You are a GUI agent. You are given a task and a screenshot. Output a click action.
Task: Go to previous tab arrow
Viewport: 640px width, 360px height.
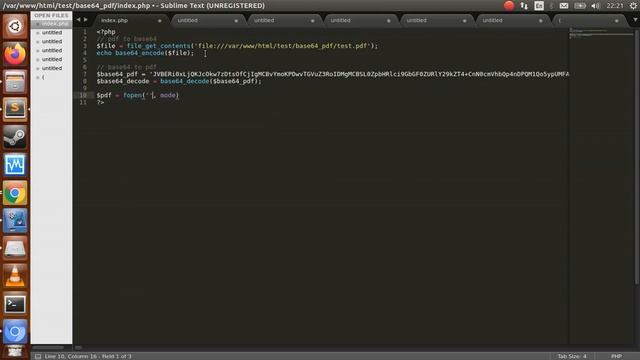pyautogui.click(x=78, y=19)
